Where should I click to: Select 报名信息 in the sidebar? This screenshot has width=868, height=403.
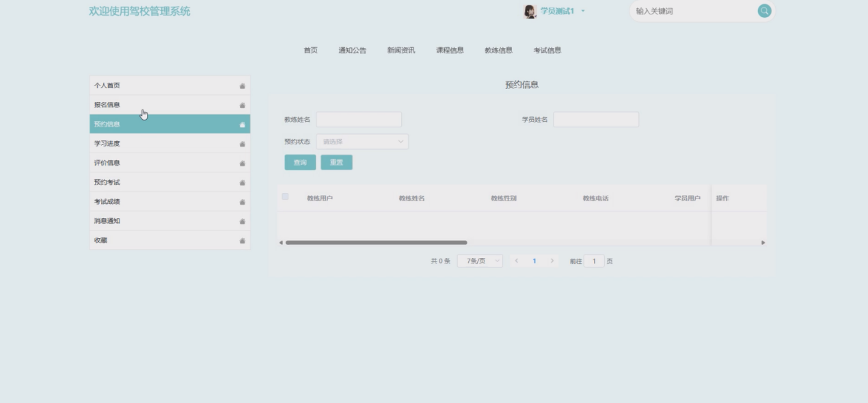pyautogui.click(x=170, y=105)
